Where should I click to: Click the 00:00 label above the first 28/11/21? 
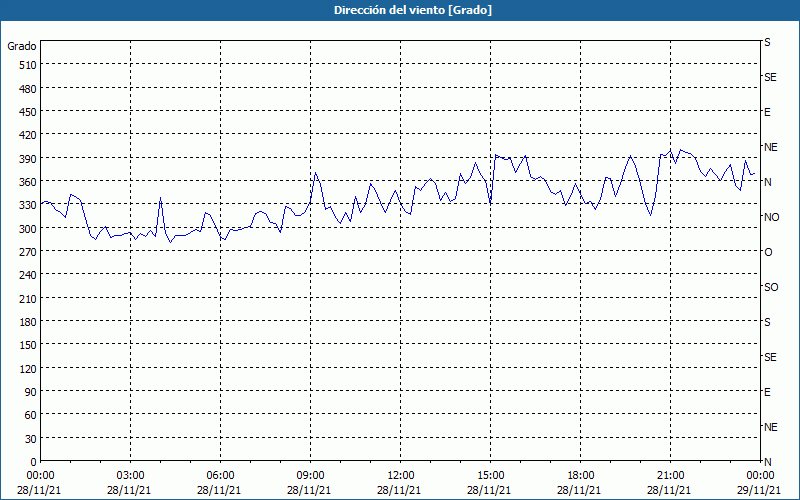coord(40,476)
